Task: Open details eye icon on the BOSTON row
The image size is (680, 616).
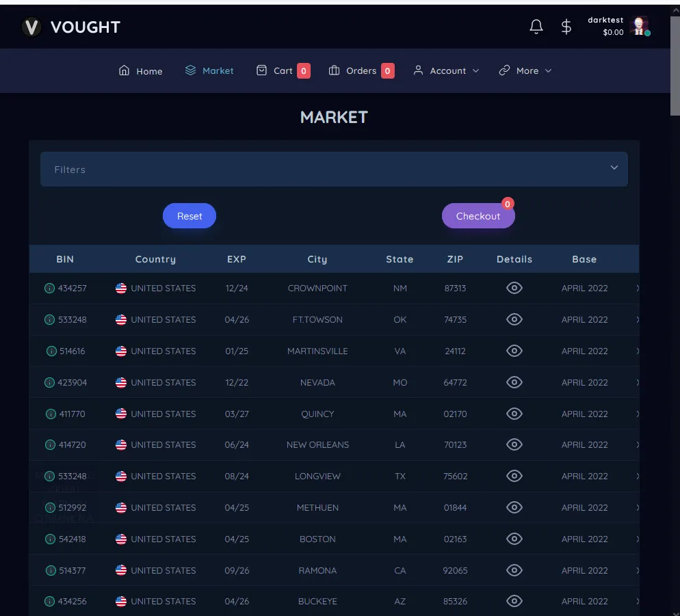Action: click(514, 539)
